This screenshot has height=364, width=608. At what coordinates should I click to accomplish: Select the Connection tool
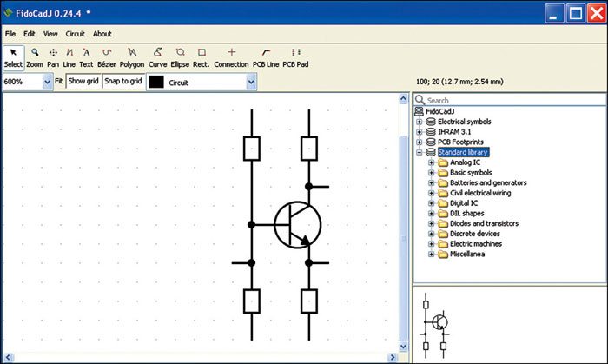[230, 57]
